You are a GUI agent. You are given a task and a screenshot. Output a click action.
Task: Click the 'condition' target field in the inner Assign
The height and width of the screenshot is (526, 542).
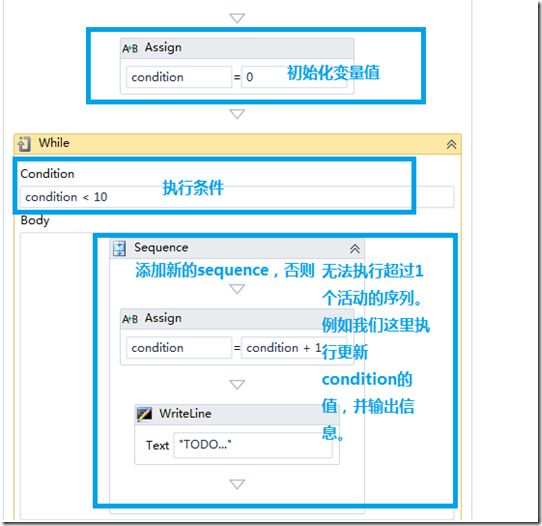(179, 348)
